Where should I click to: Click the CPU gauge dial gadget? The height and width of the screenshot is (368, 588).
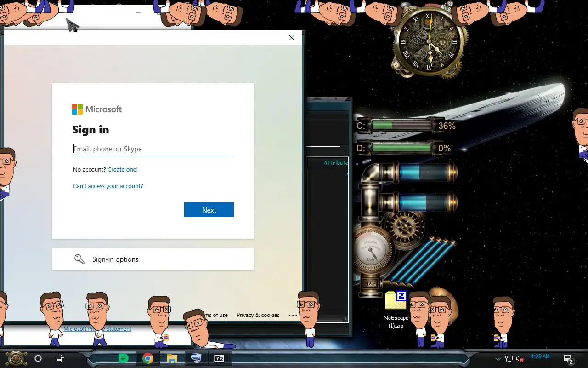pos(371,251)
